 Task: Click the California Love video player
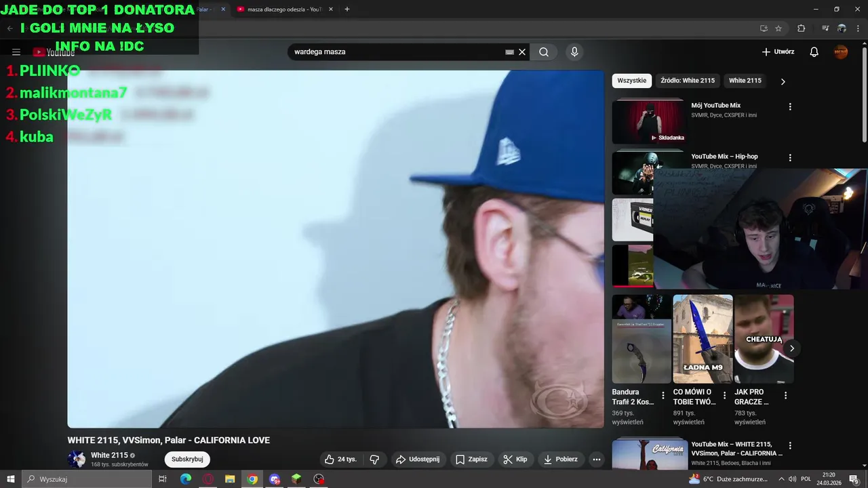[x=336, y=249]
